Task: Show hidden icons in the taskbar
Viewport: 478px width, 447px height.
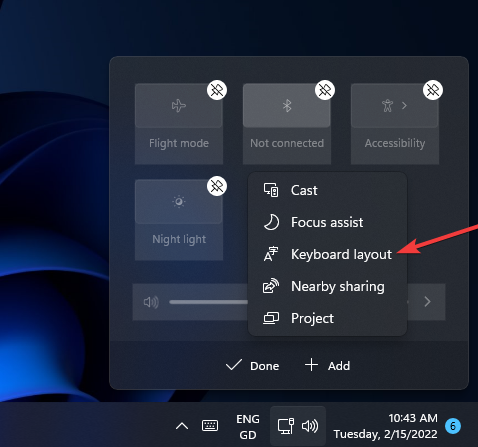Action: pos(182,426)
